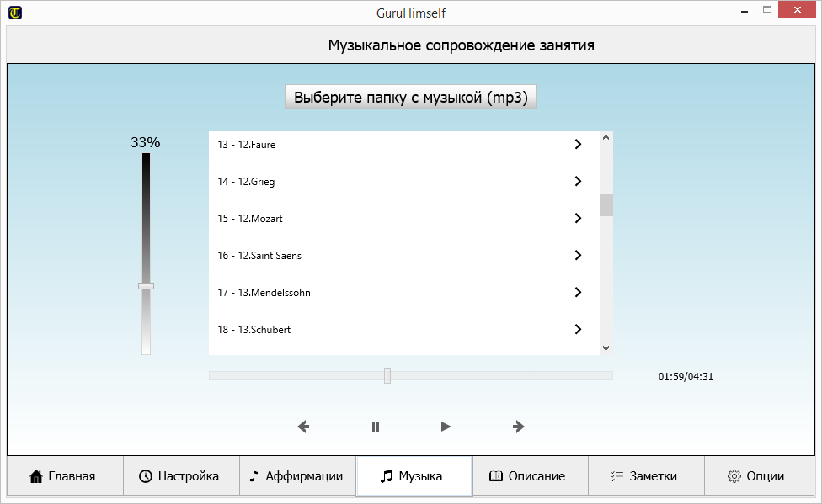Open the Аффирмации tab
This screenshot has height=504, width=822.
(297, 476)
